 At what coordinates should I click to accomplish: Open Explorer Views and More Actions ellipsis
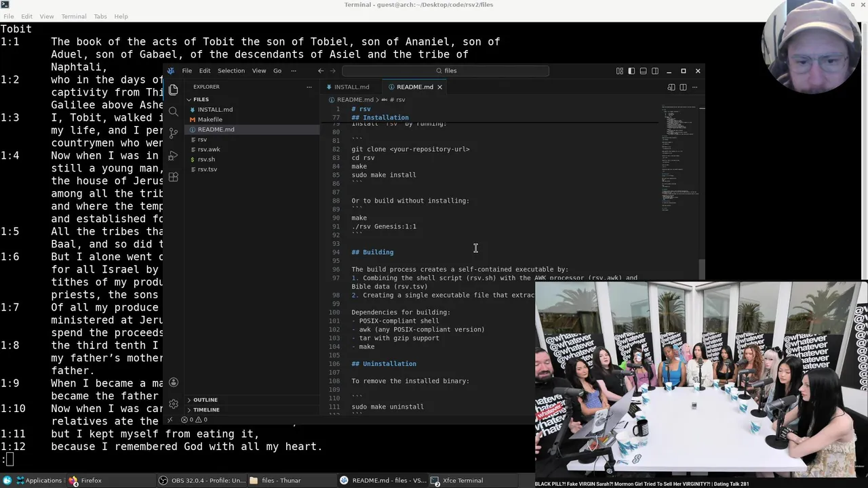309,87
